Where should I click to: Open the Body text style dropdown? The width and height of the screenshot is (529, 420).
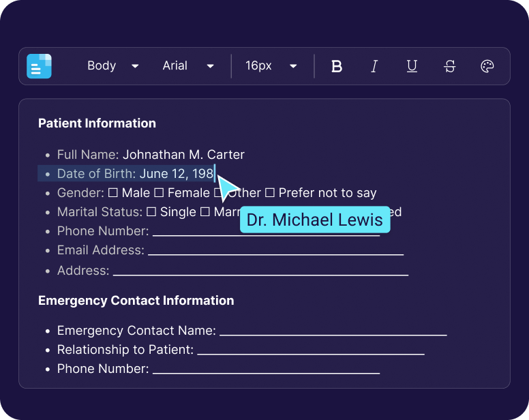112,66
